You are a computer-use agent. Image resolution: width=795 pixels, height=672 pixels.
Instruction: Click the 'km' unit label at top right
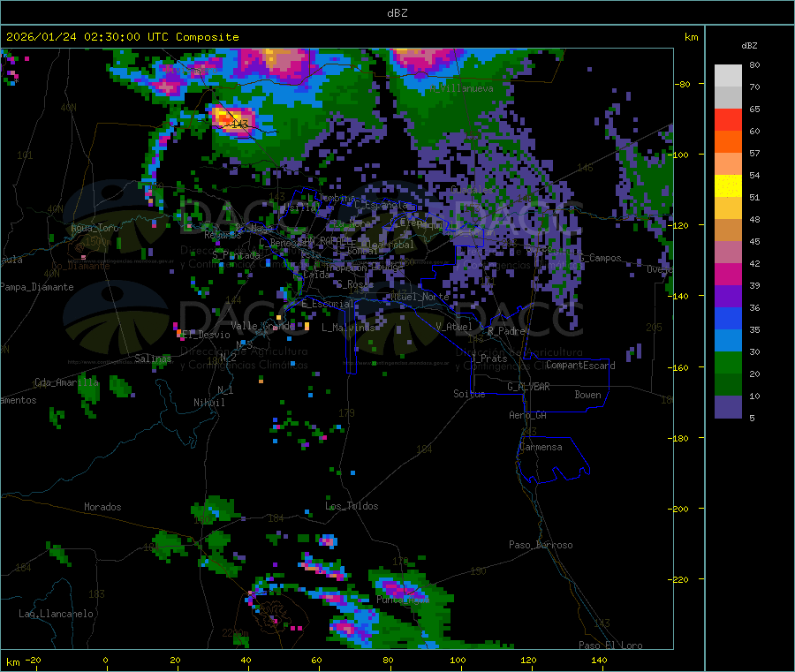691,37
